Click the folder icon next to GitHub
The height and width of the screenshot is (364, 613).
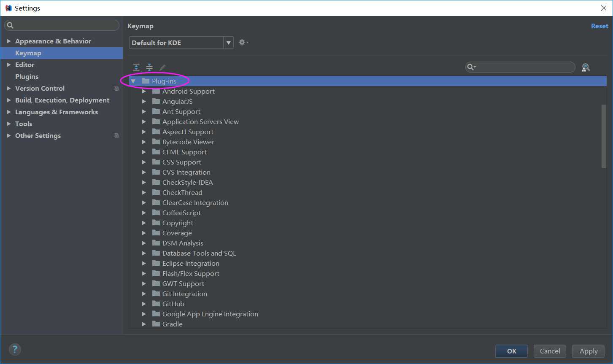156,304
